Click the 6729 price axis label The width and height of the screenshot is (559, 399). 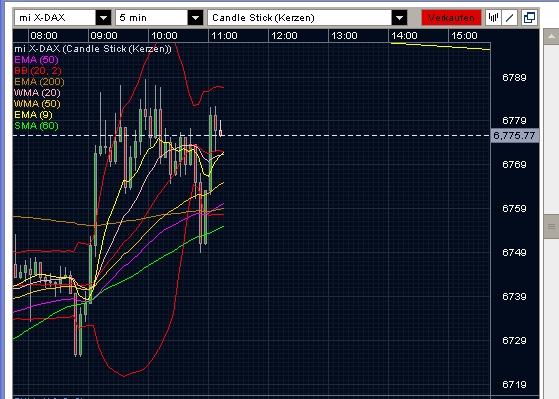click(x=514, y=341)
